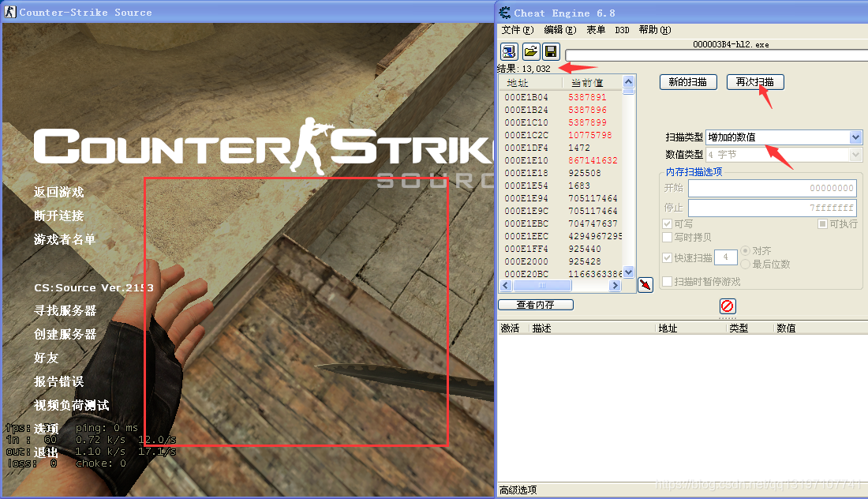Click the results list scroll-down arrow

(628, 272)
